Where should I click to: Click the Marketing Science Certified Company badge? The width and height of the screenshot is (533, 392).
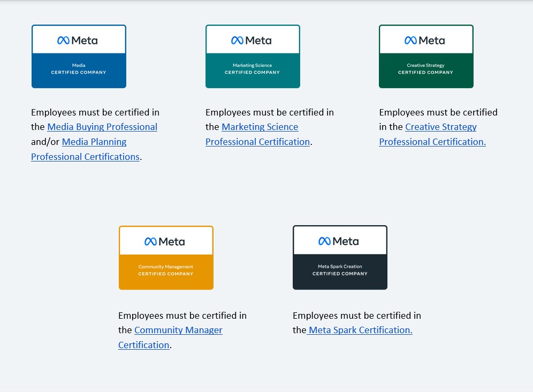tap(253, 56)
